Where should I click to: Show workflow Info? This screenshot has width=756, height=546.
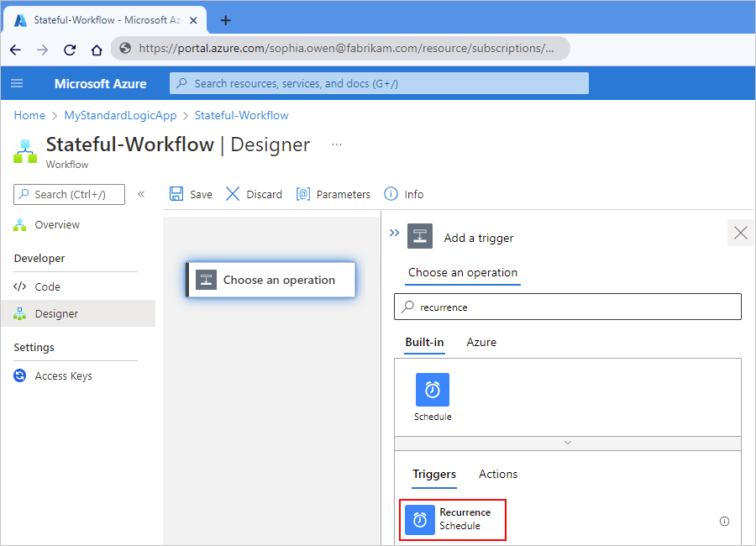[404, 194]
